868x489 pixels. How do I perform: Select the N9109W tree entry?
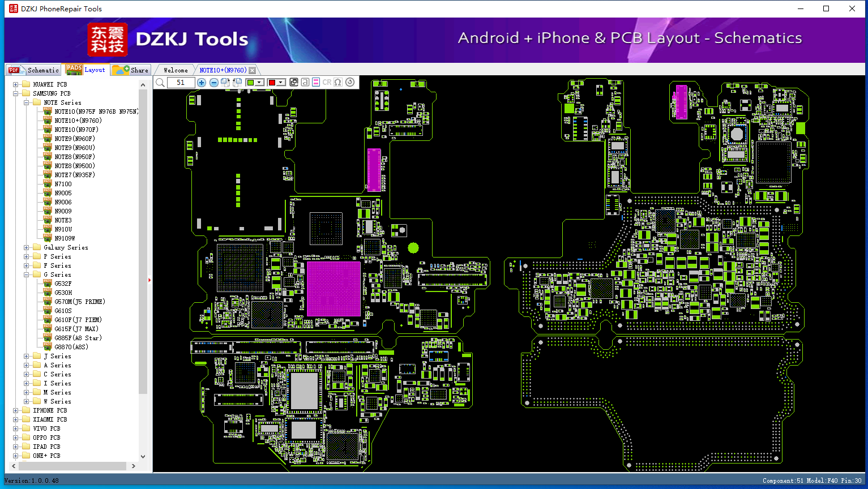click(x=65, y=238)
